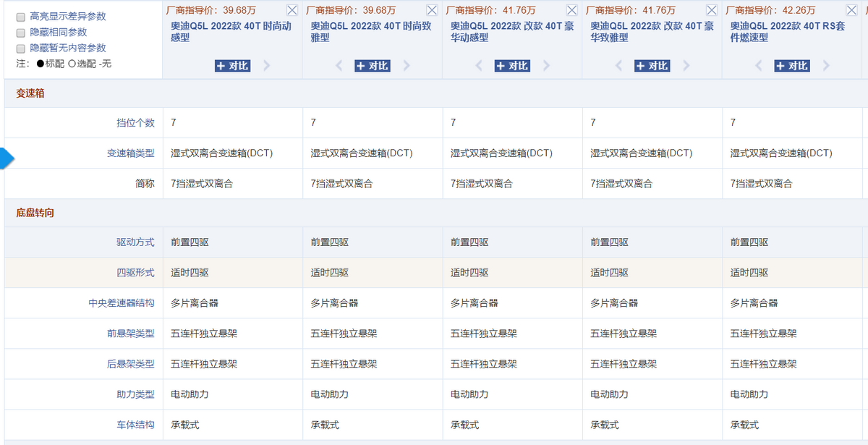
Task: Click 电动助力 in the 时尚致雅型 column
Action: 330,395
